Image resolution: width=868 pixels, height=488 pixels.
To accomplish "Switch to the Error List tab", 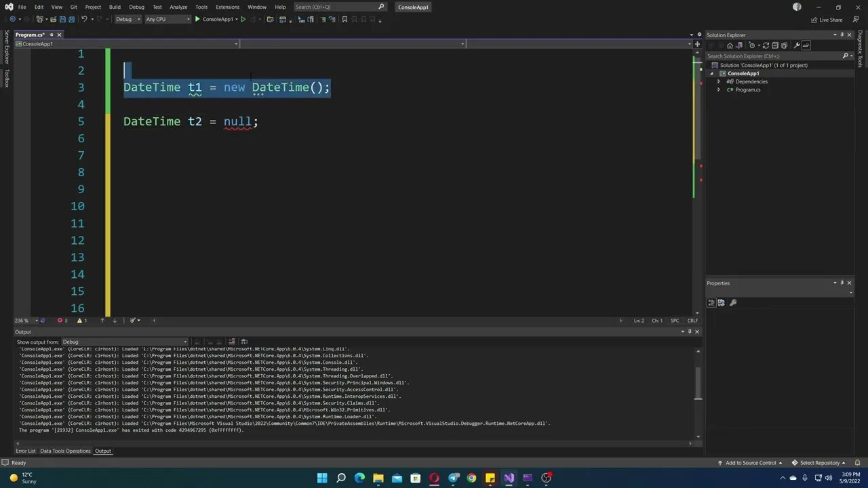I will pos(26,451).
